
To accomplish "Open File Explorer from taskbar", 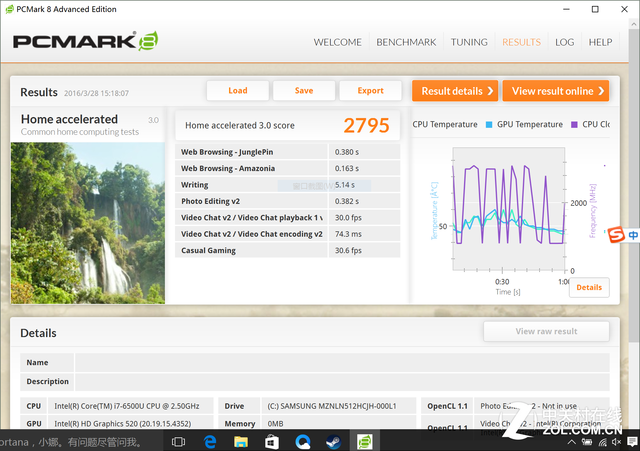I will (x=241, y=442).
